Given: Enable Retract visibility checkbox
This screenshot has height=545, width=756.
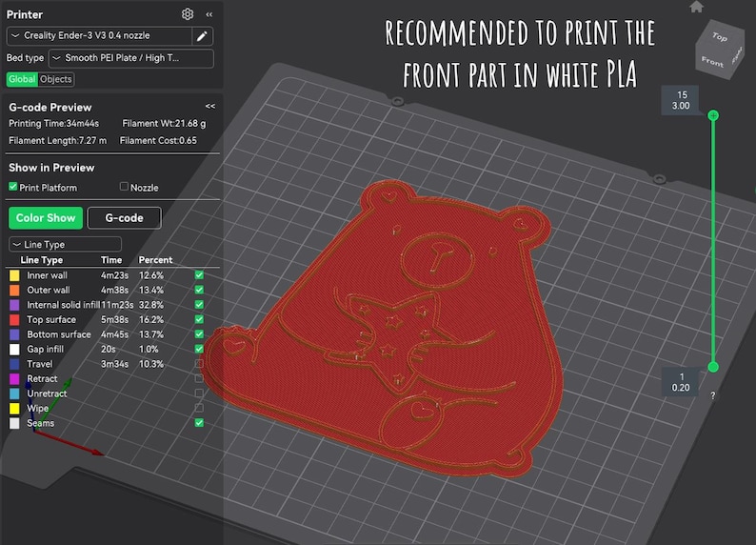Looking at the screenshot, I should click(199, 378).
